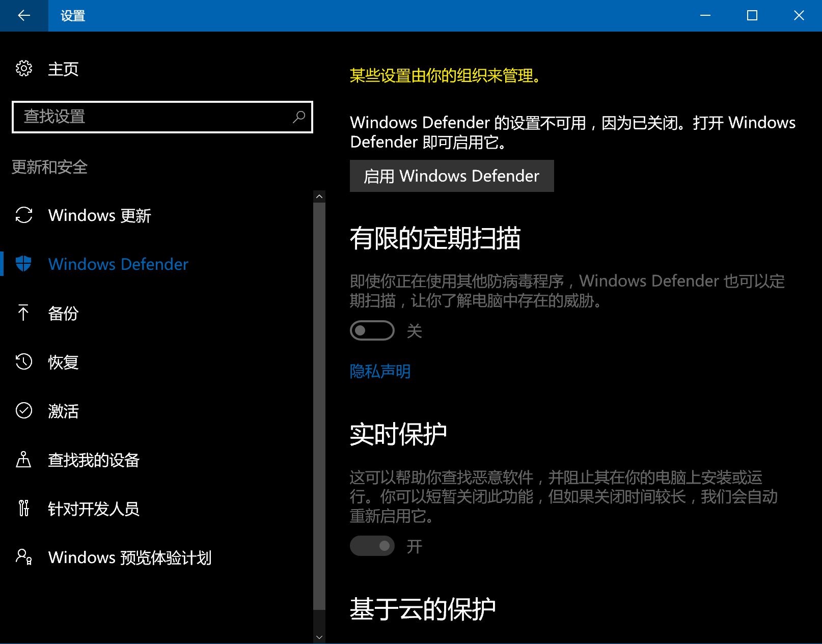
Task: Minimize the 设置 window
Action: pos(705,16)
